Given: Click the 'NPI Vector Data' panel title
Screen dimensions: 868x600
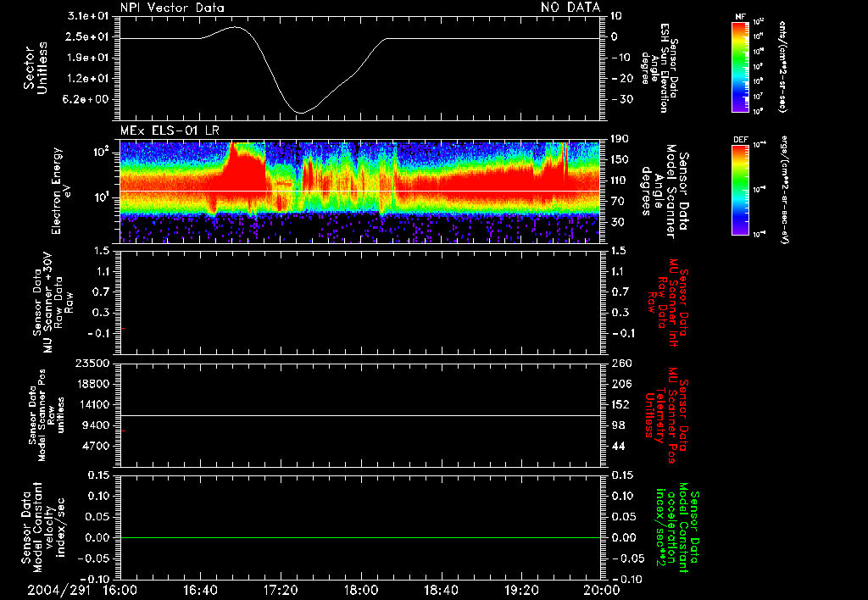Looking at the screenshot, I should pos(172,8).
